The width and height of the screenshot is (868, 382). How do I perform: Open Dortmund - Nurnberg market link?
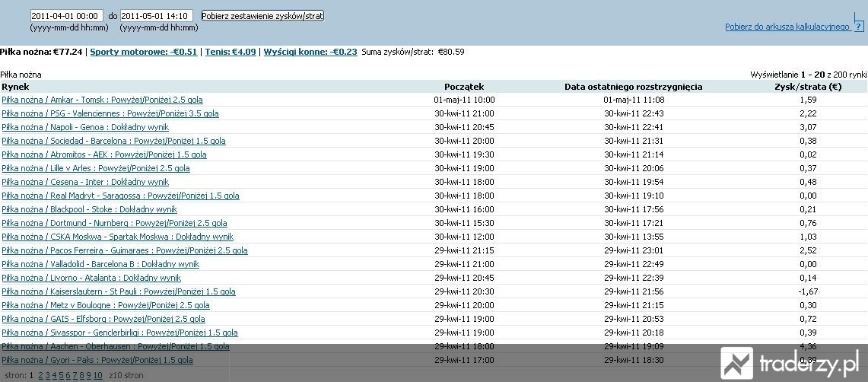(x=115, y=223)
